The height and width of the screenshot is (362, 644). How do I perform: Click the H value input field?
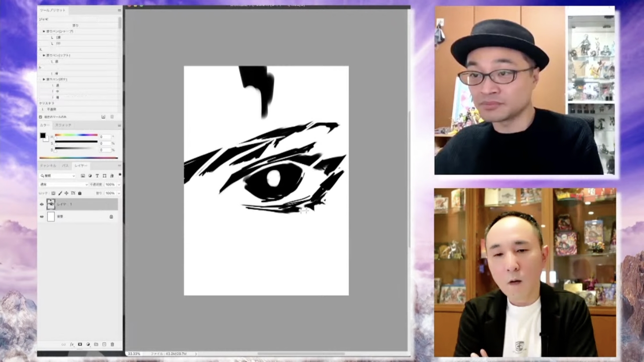[104, 137]
